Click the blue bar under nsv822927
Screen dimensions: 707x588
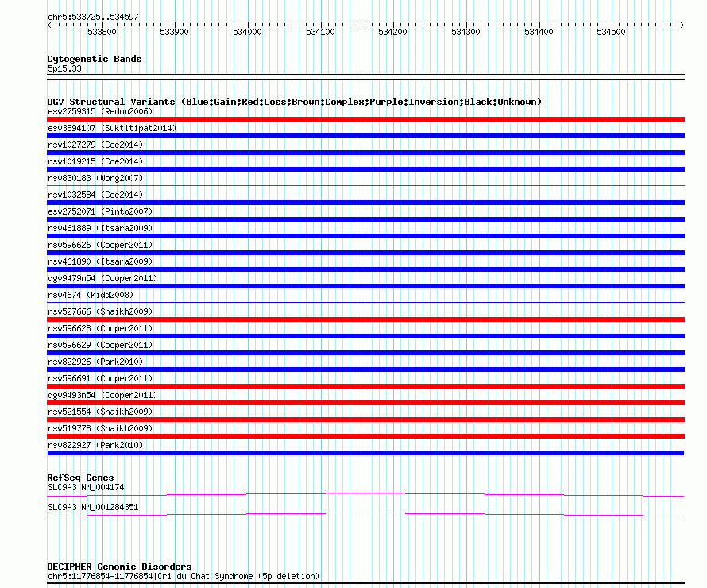[365, 453]
